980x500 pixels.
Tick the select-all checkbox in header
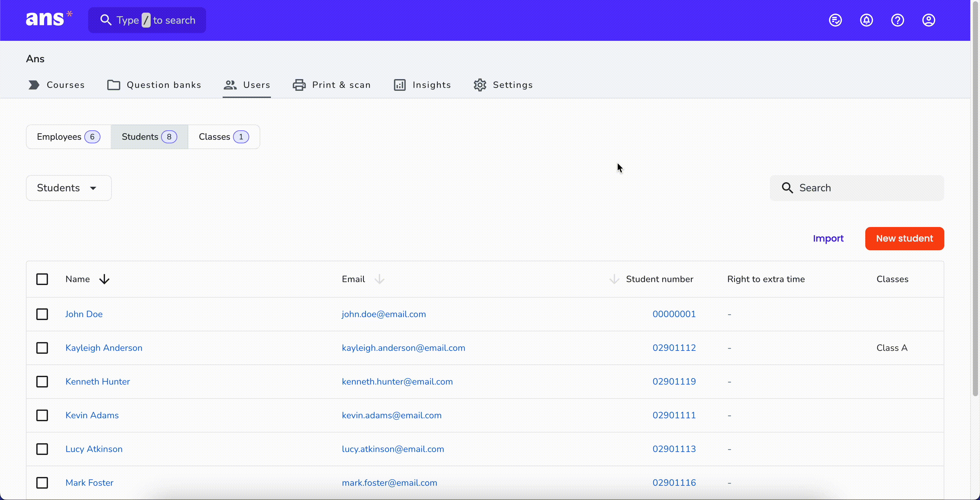(x=42, y=279)
